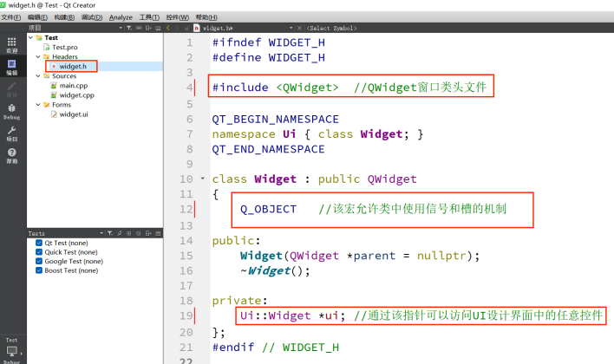Close the Tests panel with the header icon

pos(158,233)
